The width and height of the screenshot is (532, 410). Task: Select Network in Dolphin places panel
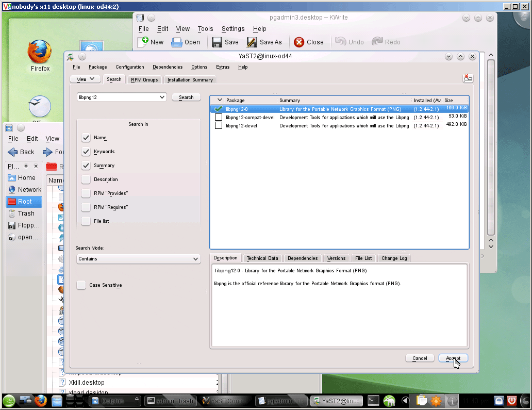click(x=24, y=190)
